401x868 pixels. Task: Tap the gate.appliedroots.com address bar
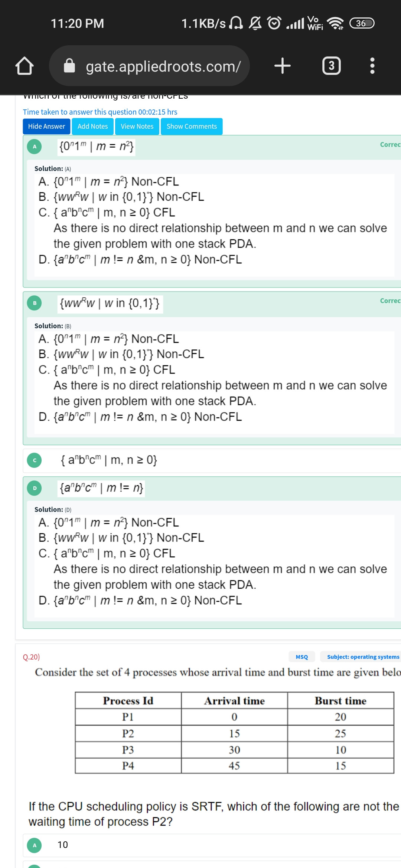(x=149, y=66)
